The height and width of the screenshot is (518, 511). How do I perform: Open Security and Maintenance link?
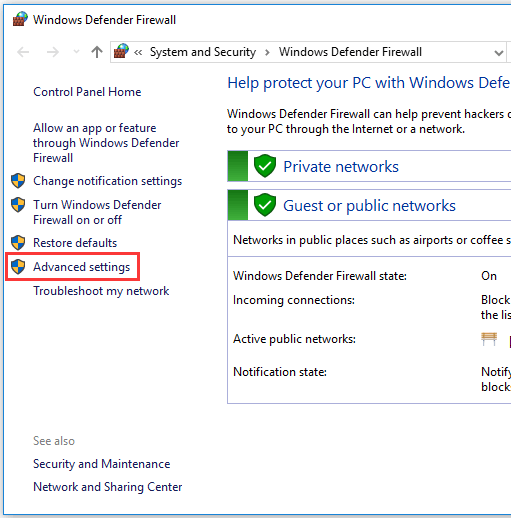pos(101,464)
